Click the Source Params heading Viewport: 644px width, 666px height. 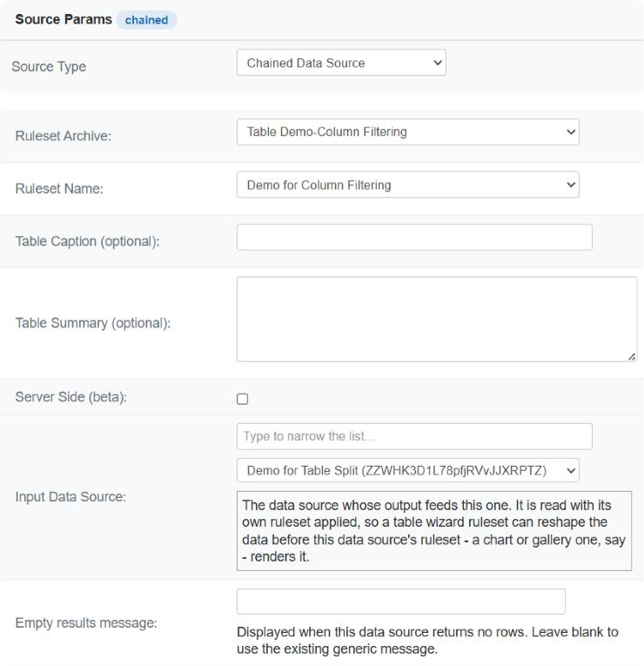pyautogui.click(x=64, y=19)
